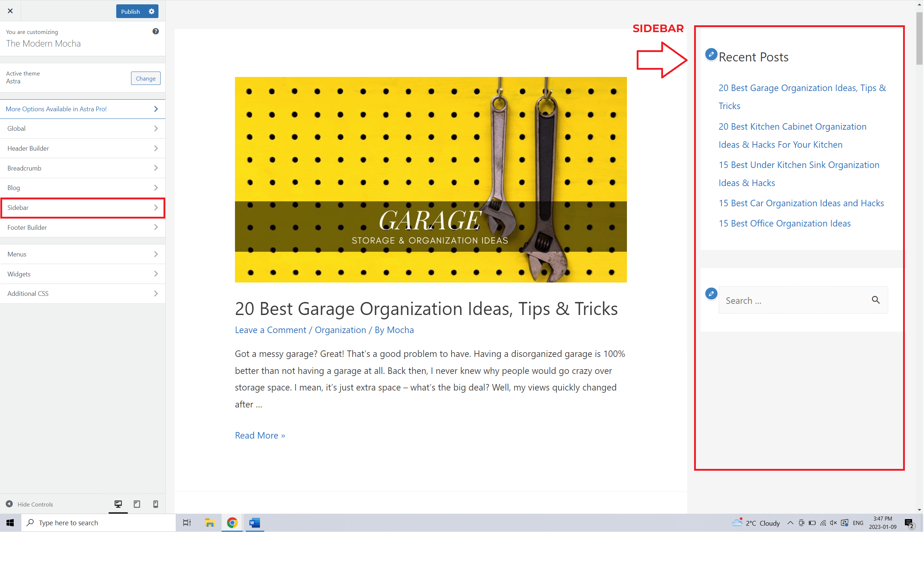
Task: Open the Windows Start menu
Action: (10, 523)
